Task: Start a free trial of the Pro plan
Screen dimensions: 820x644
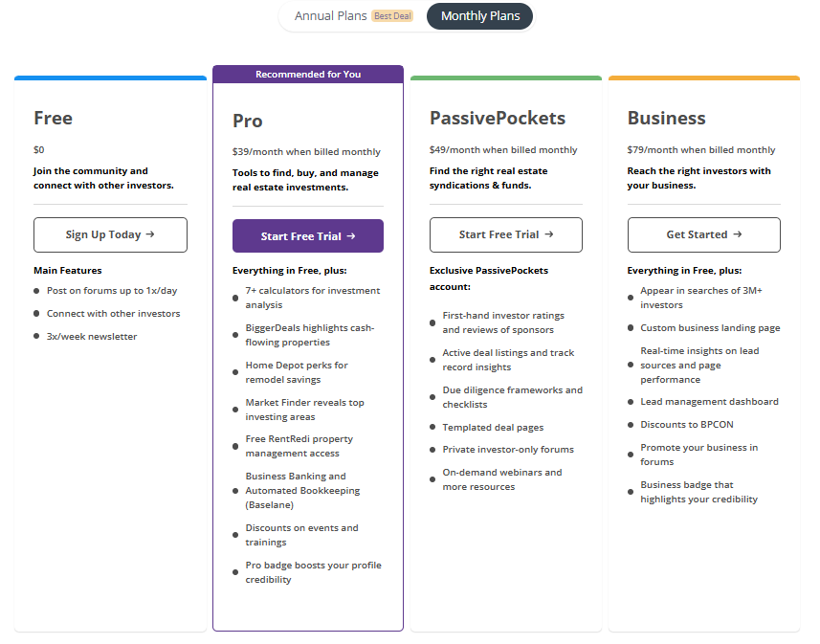Action: tap(307, 235)
